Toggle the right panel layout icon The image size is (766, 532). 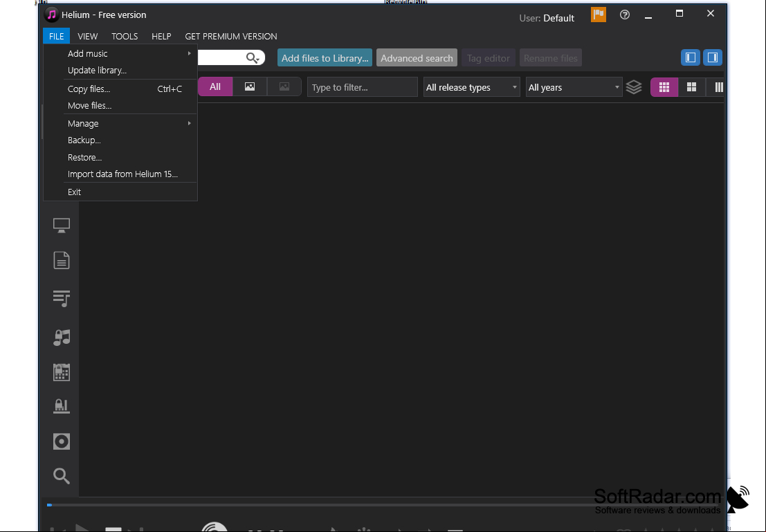tap(713, 57)
